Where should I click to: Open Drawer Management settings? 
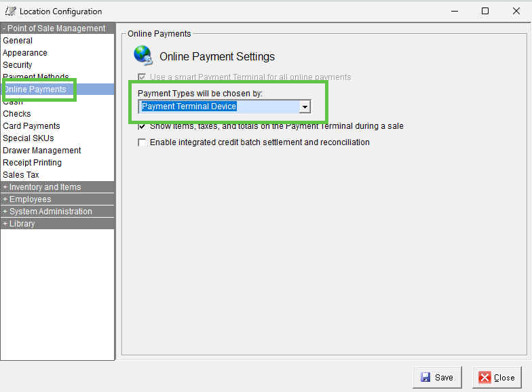tap(42, 151)
